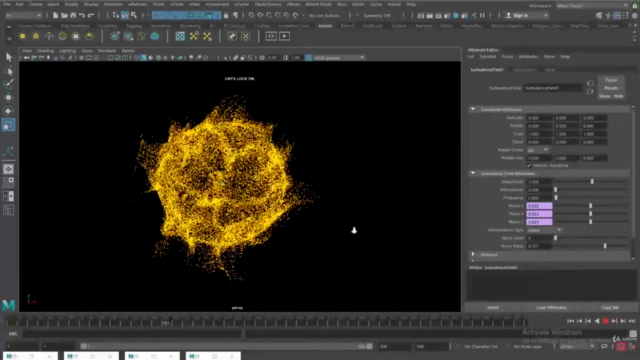Click the Magnitude slider handle
Image resolution: width=640 pixels, height=360 pixels.
592,182
